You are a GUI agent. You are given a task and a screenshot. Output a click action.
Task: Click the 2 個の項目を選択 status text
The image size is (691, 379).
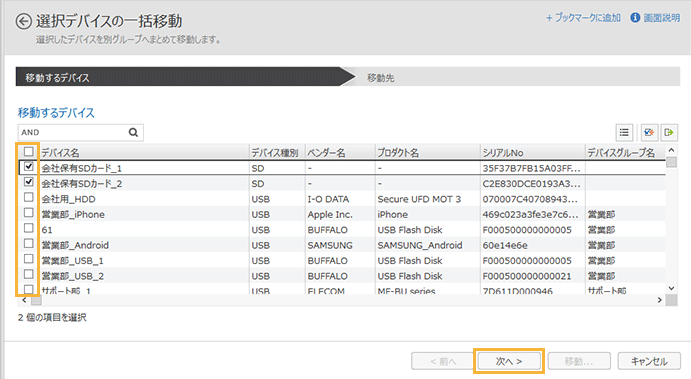[52, 317]
